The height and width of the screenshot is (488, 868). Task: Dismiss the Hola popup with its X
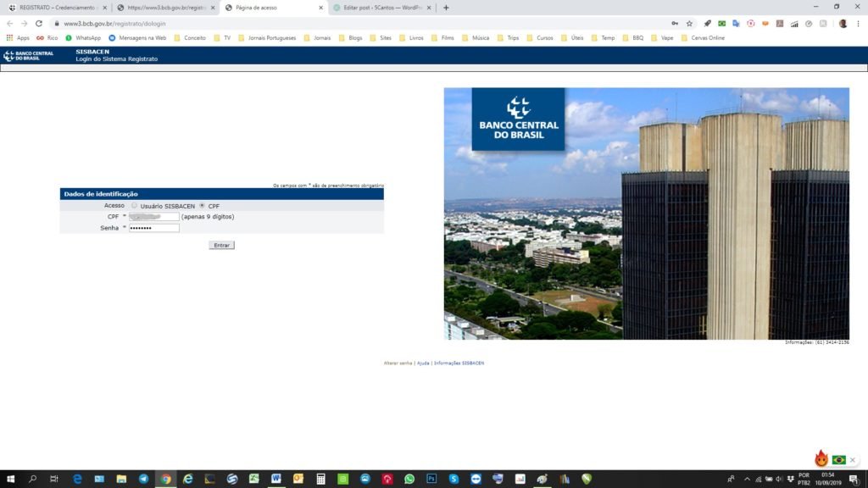[x=853, y=460]
